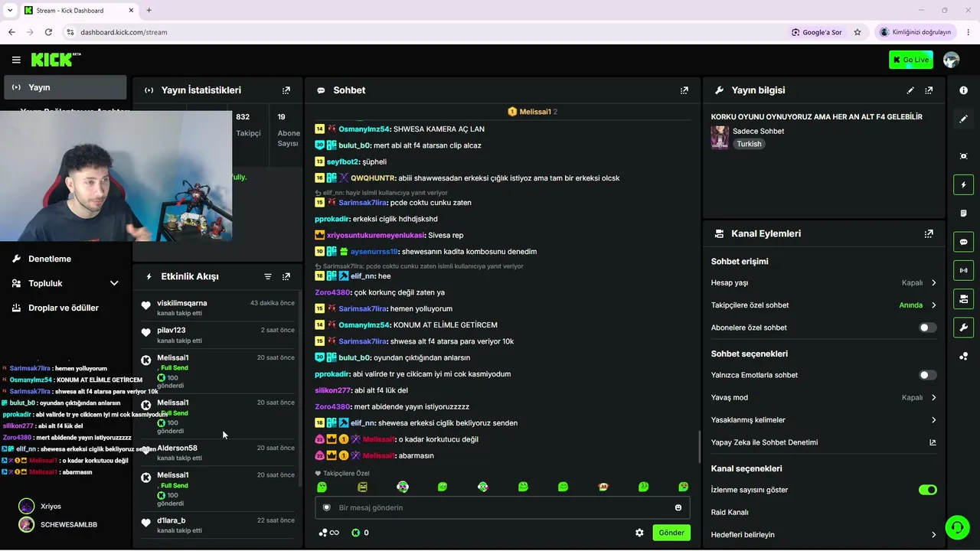Click the chat panel scrollbar
Screen dimensions: 980x551
(x=699, y=447)
